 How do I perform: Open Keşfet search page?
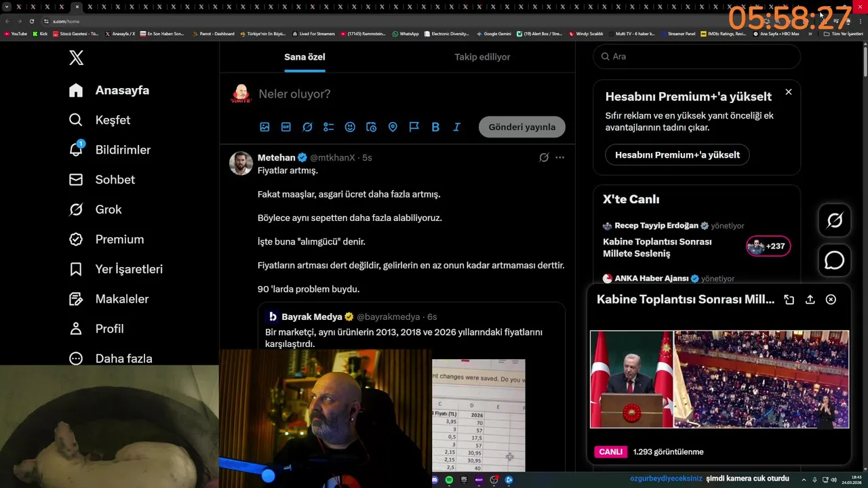coord(100,120)
